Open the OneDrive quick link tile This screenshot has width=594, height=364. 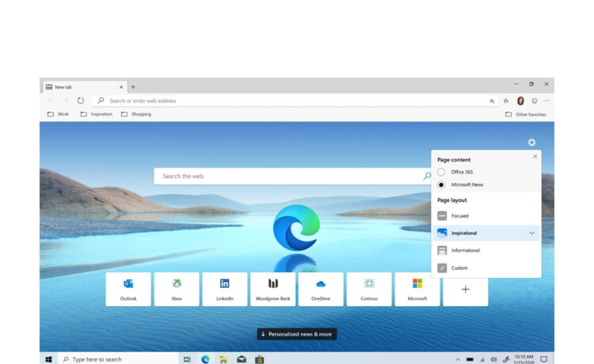(x=321, y=289)
